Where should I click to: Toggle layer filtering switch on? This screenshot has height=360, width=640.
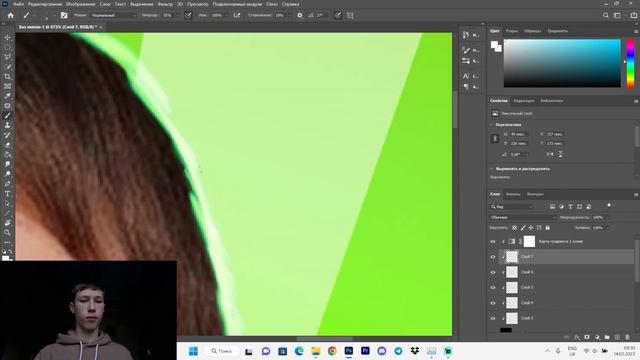point(609,205)
